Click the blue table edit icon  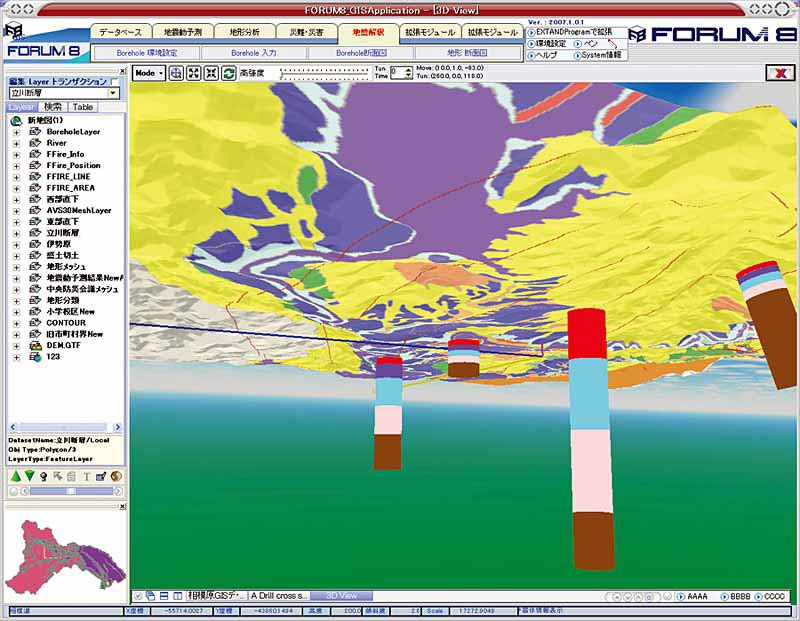(x=101, y=476)
